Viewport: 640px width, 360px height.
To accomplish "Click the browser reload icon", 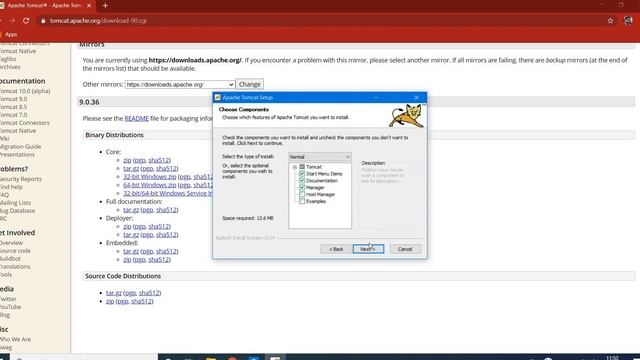I will pos(26,20).
